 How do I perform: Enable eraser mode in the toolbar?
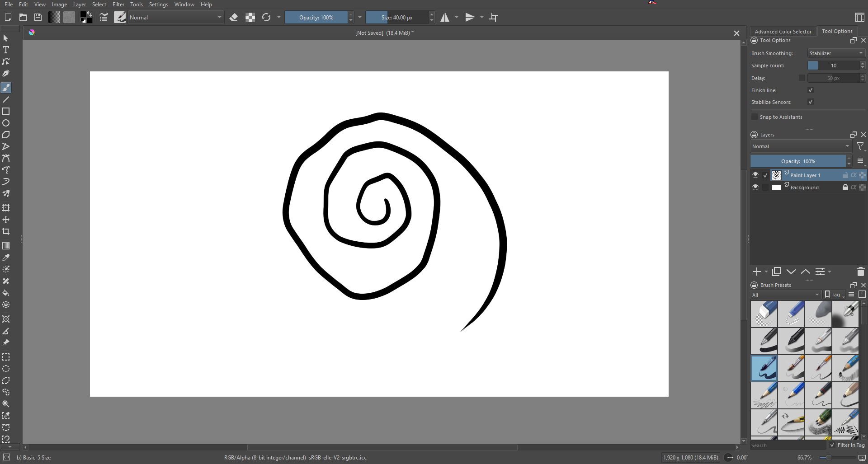(x=234, y=17)
